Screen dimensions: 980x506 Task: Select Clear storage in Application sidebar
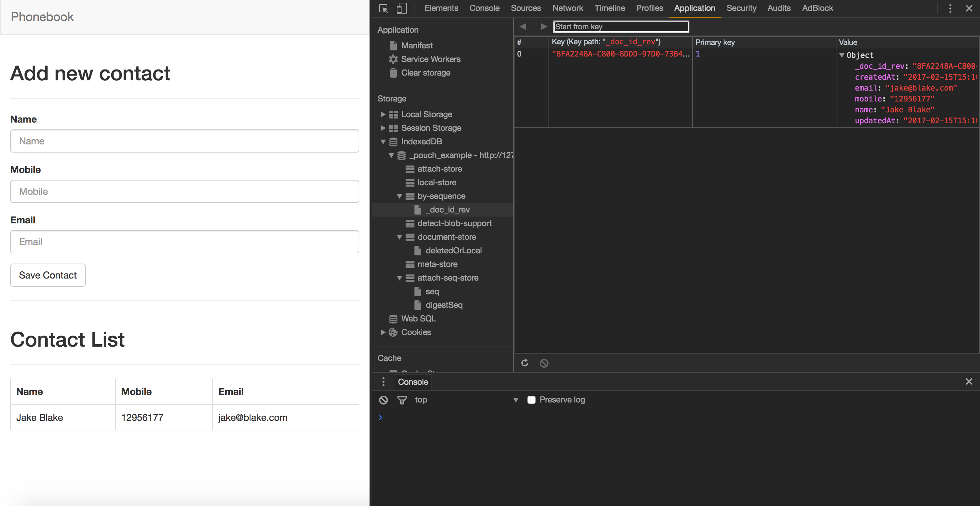(x=425, y=73)
